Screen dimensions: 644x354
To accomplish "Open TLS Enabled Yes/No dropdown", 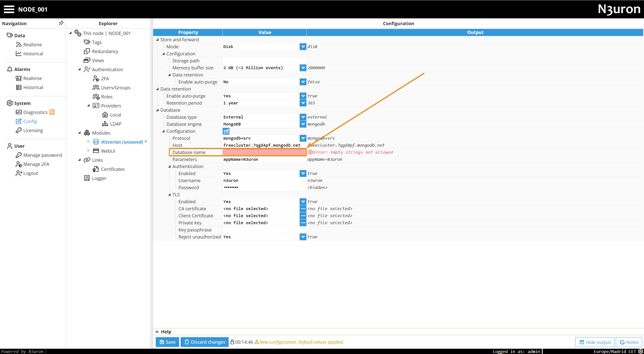I will pyautogui.click(x=303, y=202).
